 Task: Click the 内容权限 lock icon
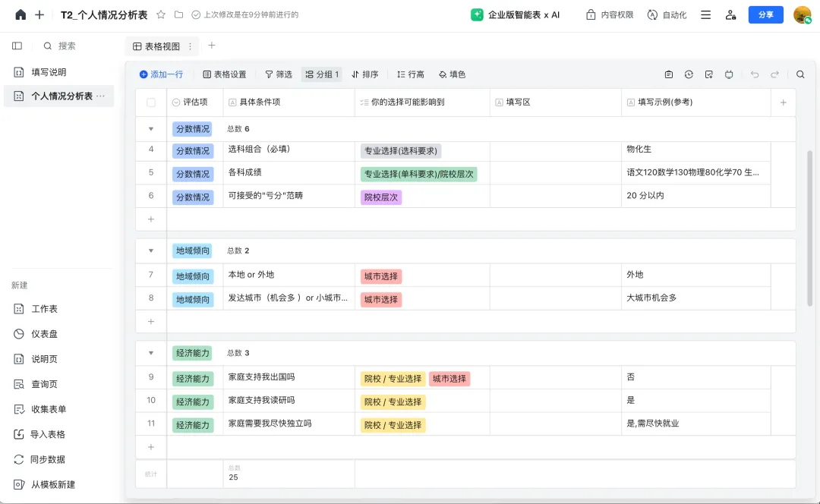pos(591,14)
